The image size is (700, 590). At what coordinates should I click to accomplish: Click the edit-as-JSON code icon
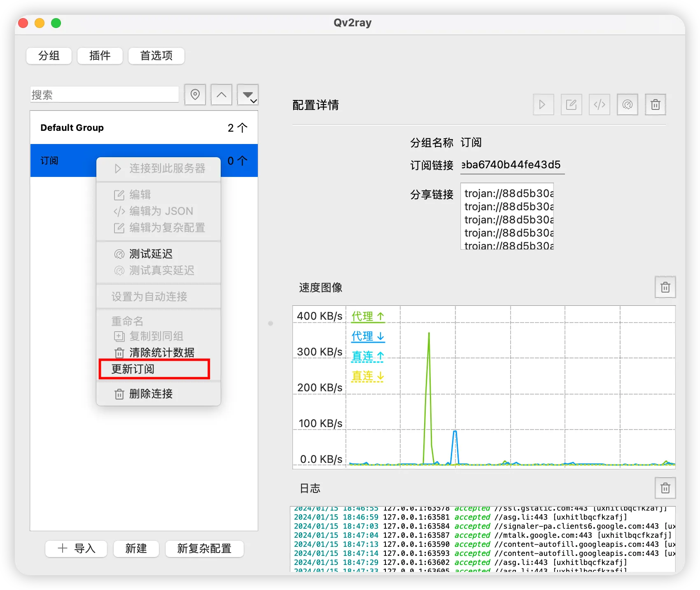[x=599, y=105]
